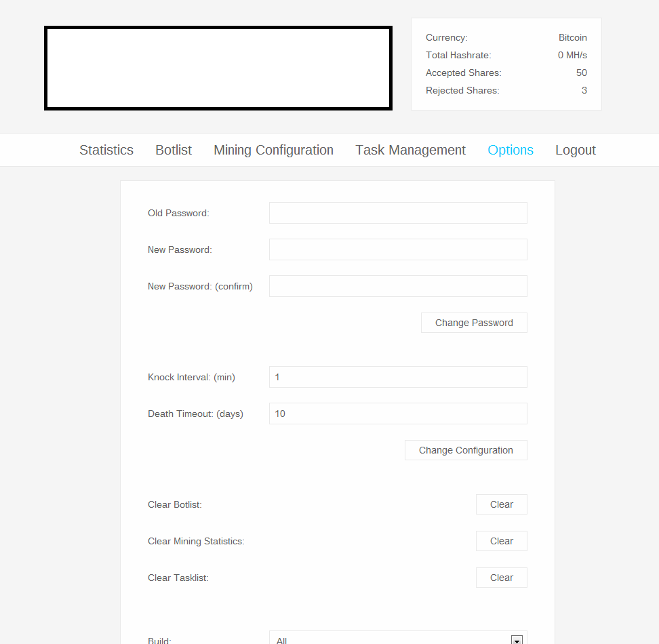Click the Death Timeout days field
The height and width of the screenshot is (644, 659).
pos(398,414)
